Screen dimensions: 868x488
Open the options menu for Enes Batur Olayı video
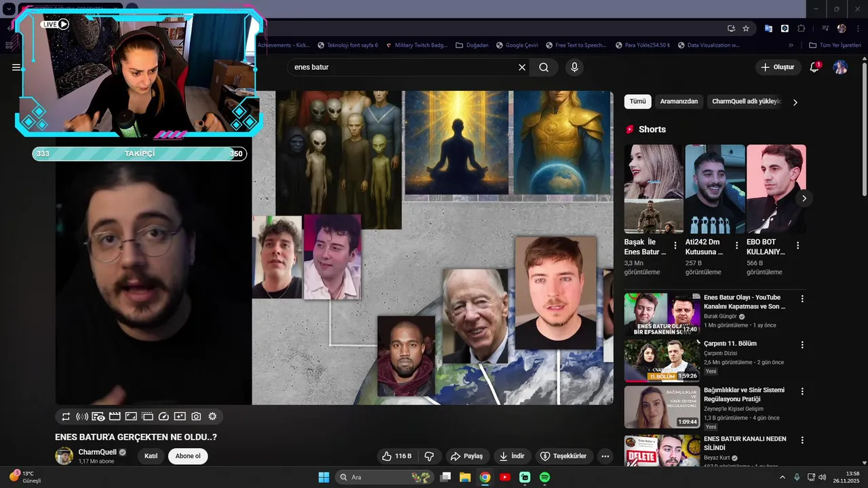[802, 298]
